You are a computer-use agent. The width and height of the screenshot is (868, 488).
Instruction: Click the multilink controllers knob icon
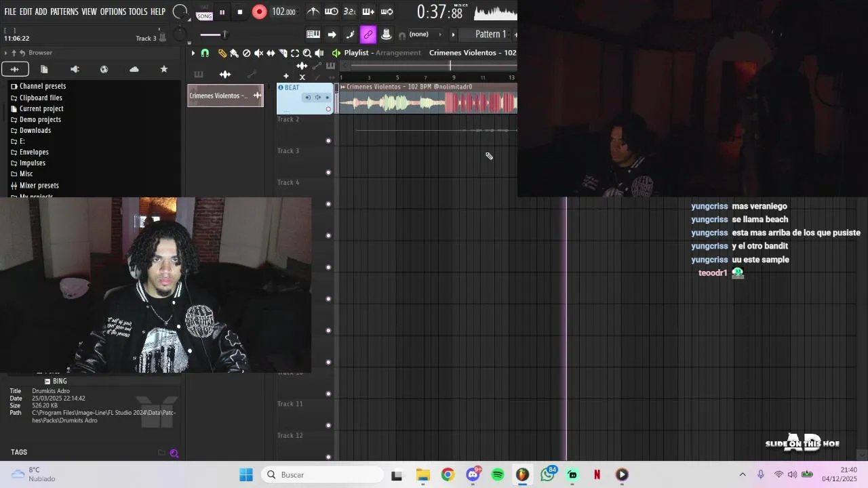click(x=386, y=35)
